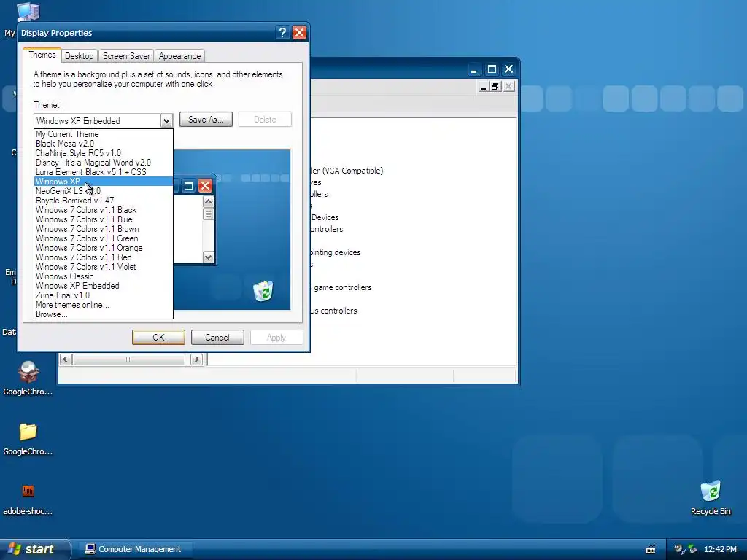Select Royale Remixed v1.47 theme

click(x=104, y=201)
